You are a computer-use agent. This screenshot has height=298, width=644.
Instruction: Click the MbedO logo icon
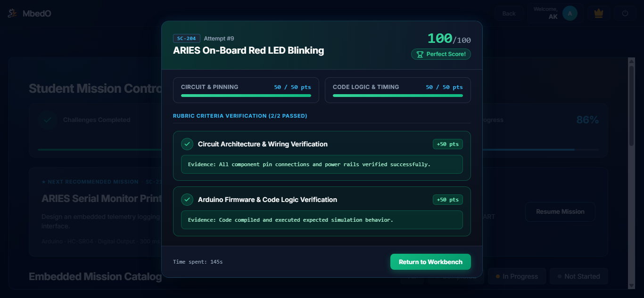[x=13, y=14]
